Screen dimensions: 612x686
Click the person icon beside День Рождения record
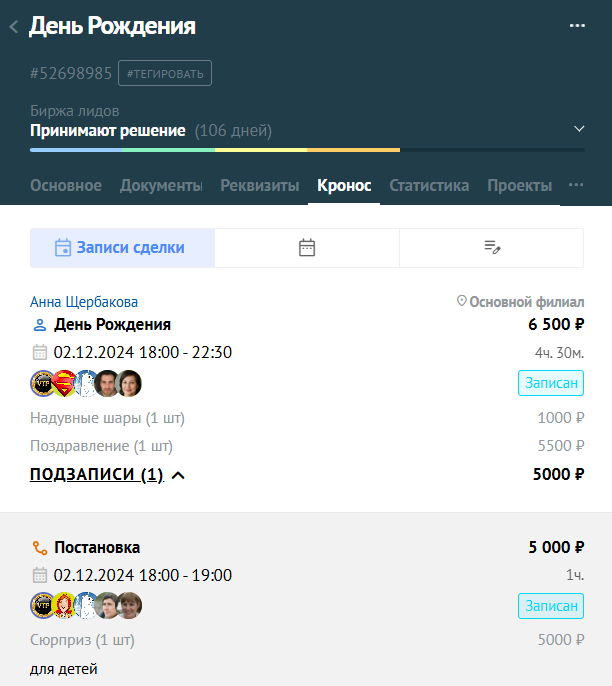tap(40, 325)
